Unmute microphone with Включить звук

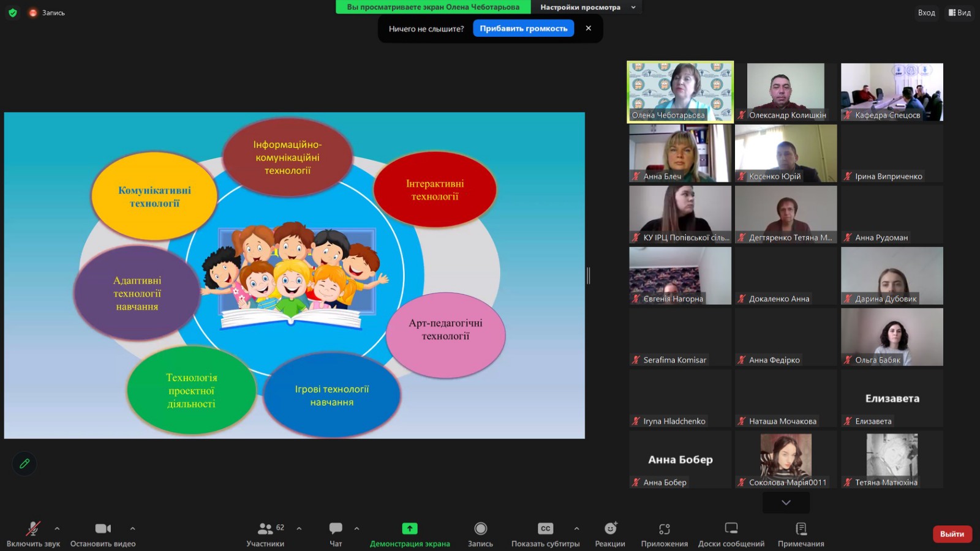(x=33, y=528)
